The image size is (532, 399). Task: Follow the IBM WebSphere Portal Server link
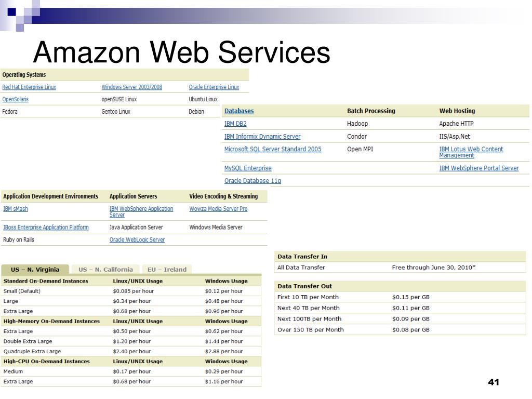pyautogui.click(x=478, y=168)
